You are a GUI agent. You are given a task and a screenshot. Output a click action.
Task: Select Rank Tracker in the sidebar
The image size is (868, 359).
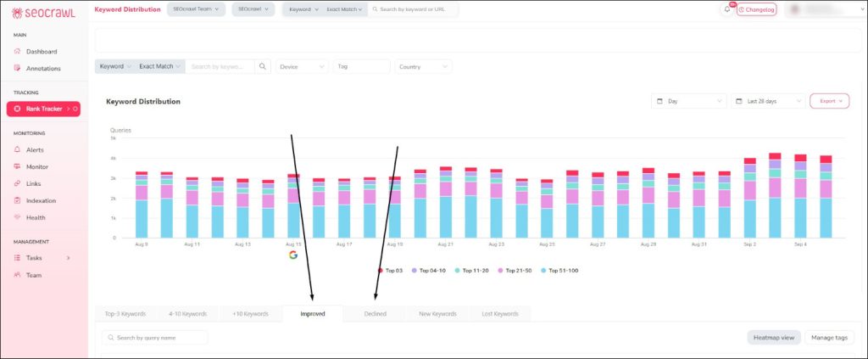43,109
